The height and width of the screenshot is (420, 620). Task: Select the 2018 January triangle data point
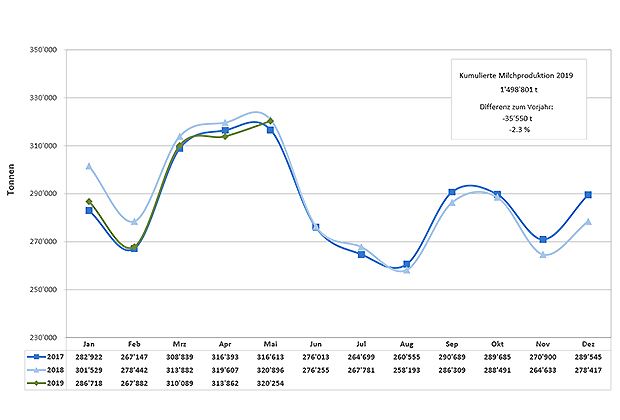click(x=89, y=166)
